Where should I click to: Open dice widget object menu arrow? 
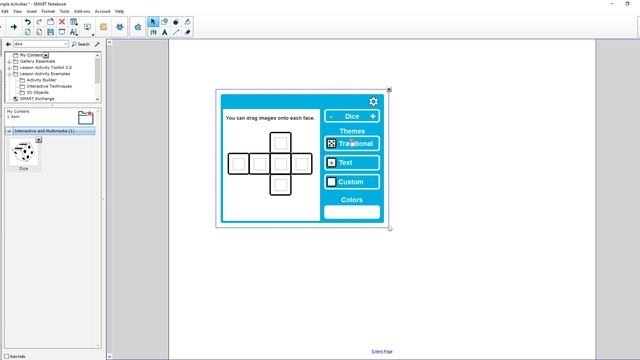pyautogui.click(x=389, y=89)
